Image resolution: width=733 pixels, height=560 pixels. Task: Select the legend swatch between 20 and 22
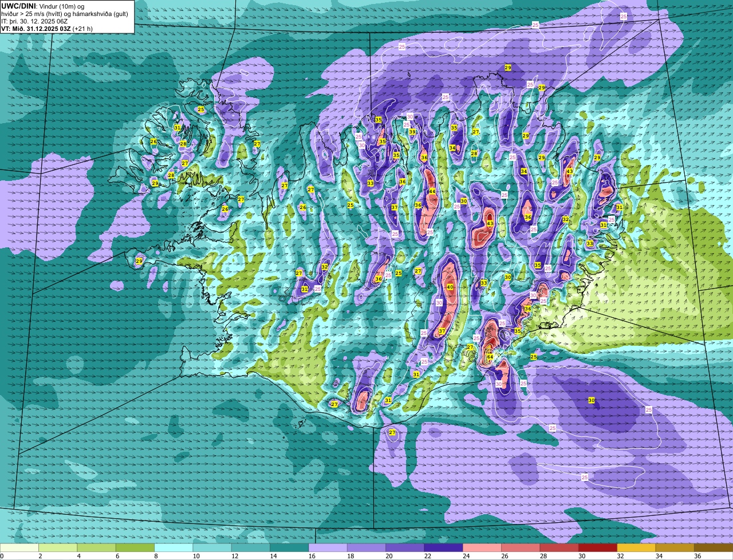point(405,548)
